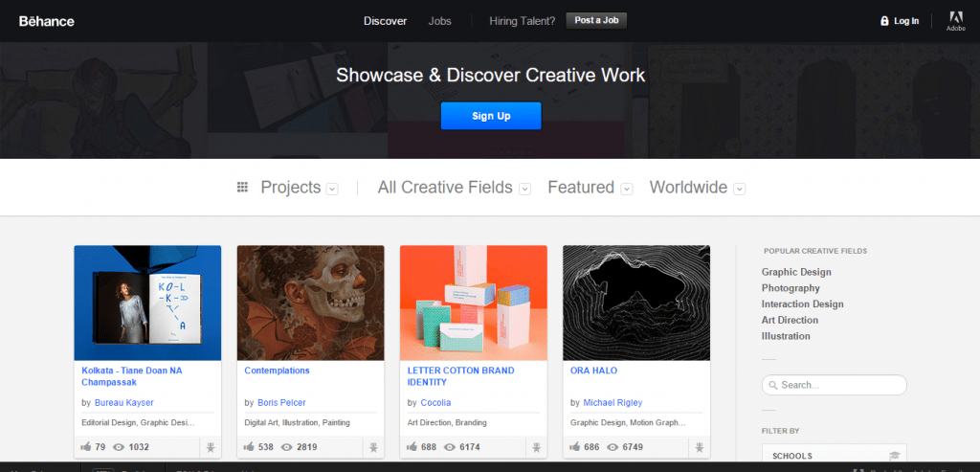Click the grid icon beside Projects
This screenshot has width=980, height=472.
242,187
